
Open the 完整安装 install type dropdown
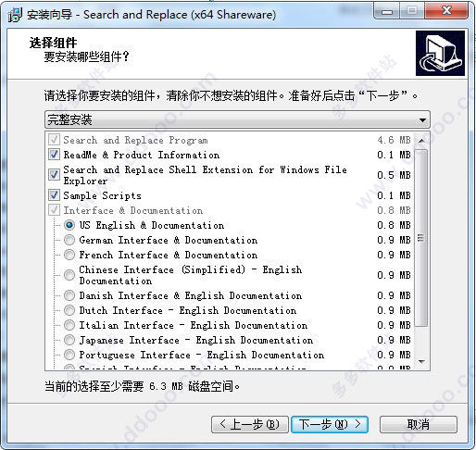237,119
